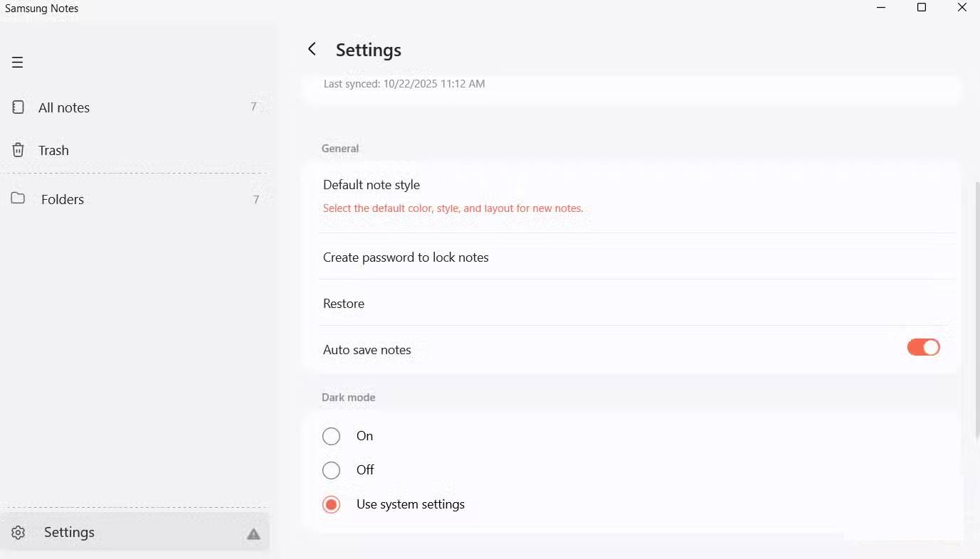Click the Restore option
Screen dimensions: 980x559
click(344, 304)
